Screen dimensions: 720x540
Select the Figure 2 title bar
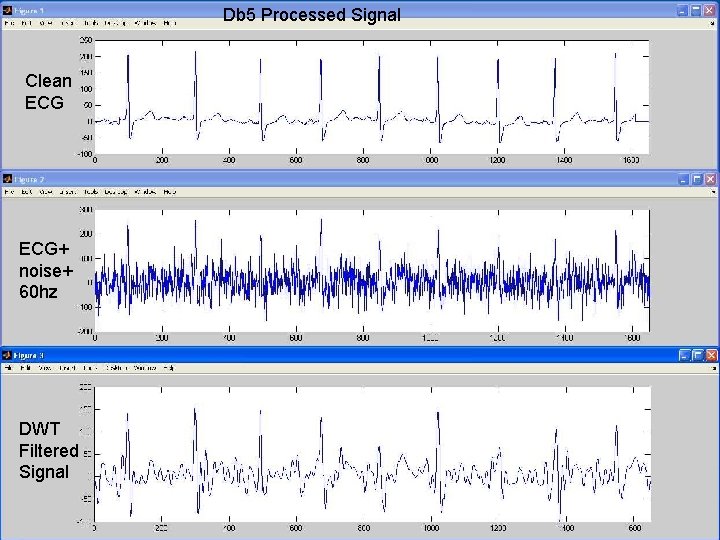(360, 179)
